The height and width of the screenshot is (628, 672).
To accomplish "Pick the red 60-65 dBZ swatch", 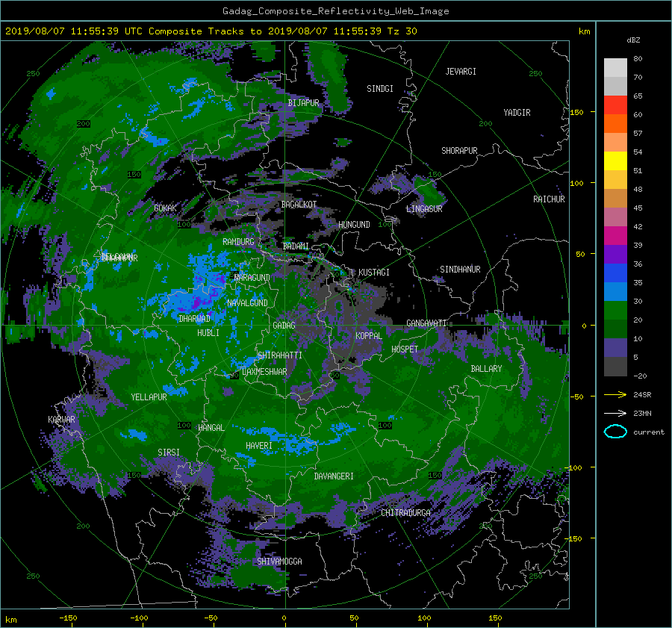I will pos(615,105).
